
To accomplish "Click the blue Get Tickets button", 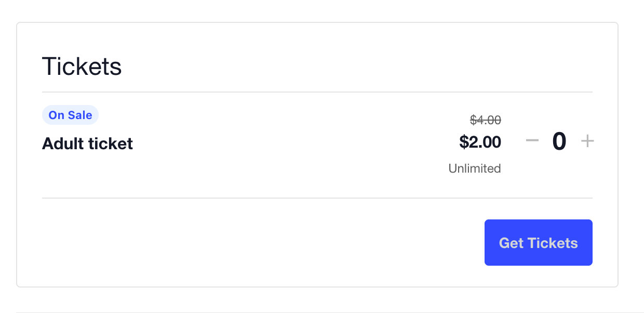I will (x=538, y=242).
